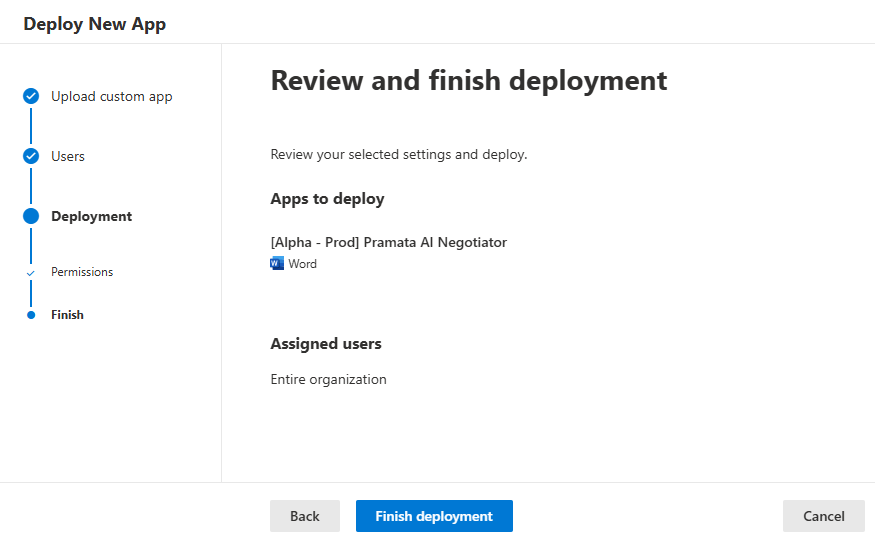Click the Deployment step circle icon
The height and width of the screenshot is (543, 875).
[31, 216]
